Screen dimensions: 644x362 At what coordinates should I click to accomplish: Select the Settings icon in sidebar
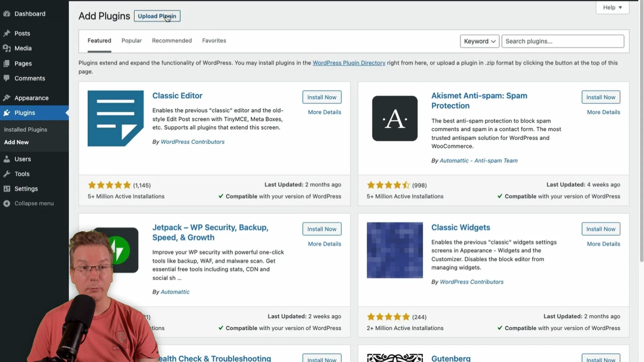click(7, 188)
